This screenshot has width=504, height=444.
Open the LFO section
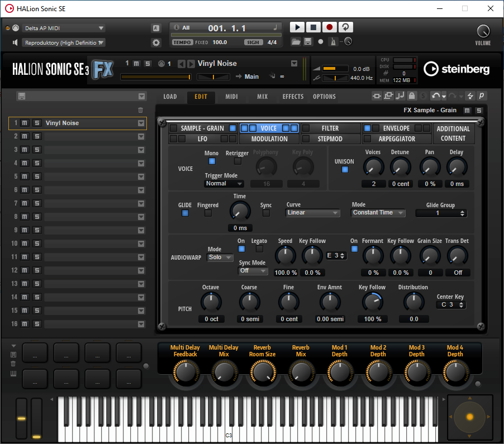click(x=202, y=139)
